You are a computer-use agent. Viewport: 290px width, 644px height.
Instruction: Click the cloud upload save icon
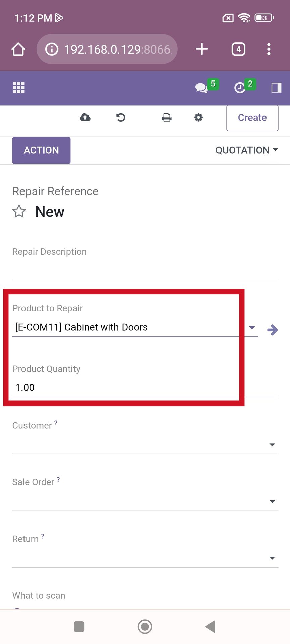click(x=85, y=117)
